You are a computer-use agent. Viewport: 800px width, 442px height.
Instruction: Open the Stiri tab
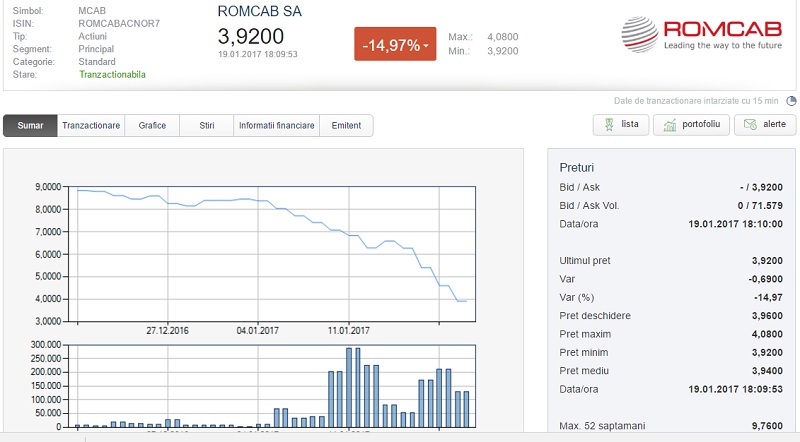coord(207,126)
